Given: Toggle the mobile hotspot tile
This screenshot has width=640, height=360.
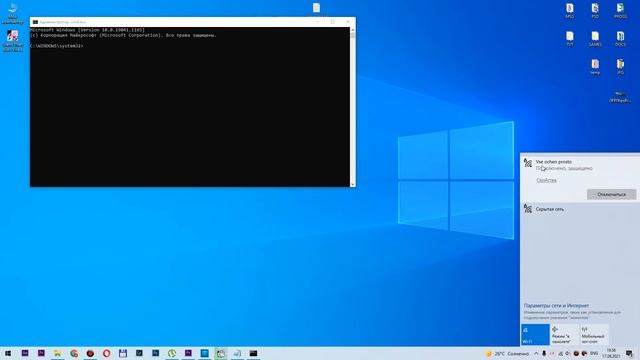Looking at the screenshot, I should tap(594, 335).
